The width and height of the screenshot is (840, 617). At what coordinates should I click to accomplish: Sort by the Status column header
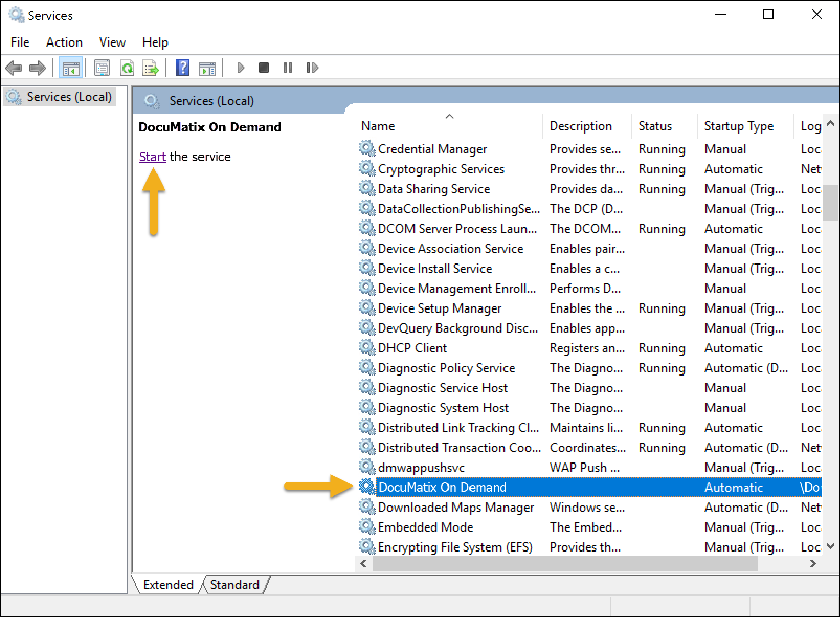tap(665, 126)
